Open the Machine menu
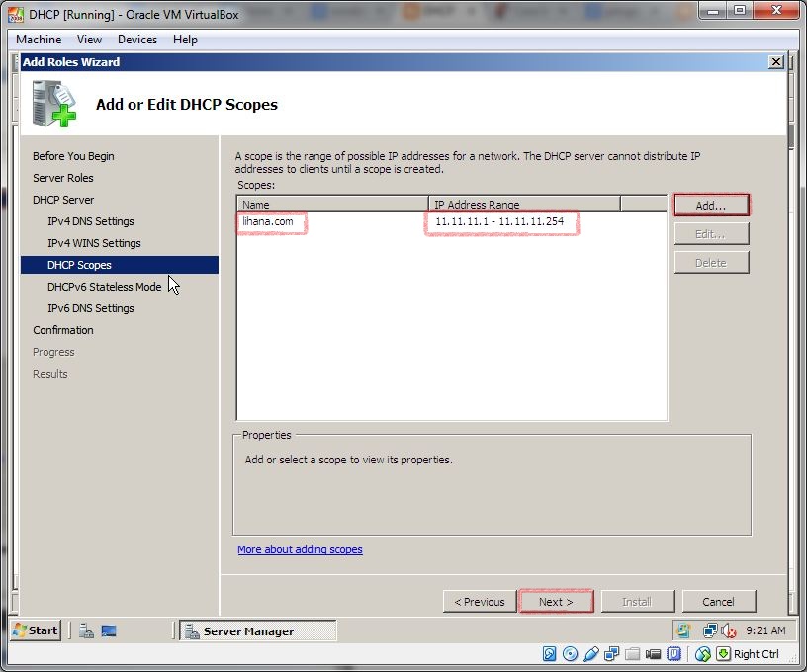The image size is (807, 672). pyautogui.click(x=39, y=40)
